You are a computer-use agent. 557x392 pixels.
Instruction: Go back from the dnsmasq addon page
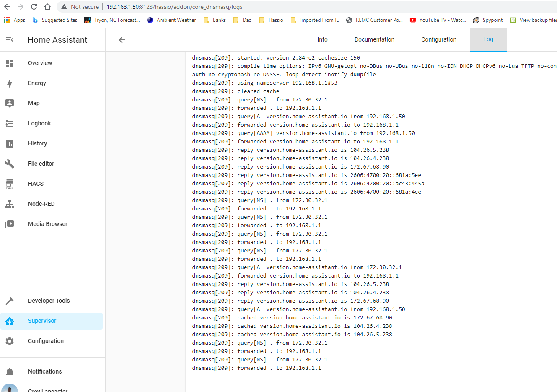[122, 40]
